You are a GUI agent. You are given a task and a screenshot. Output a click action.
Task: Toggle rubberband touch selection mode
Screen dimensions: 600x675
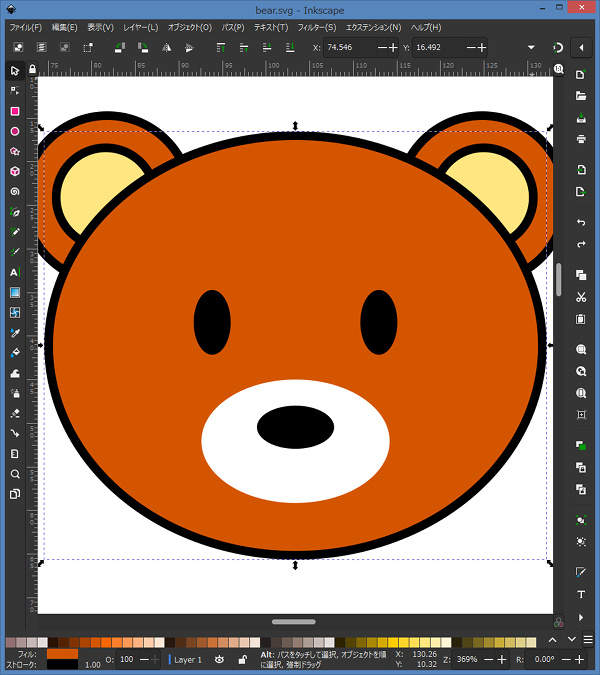[88, 47]
